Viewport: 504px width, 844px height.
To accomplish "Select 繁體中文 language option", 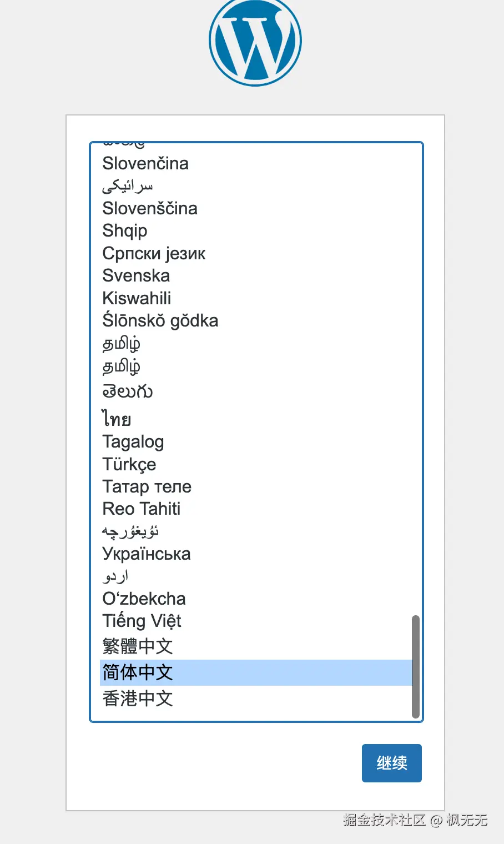I will (138, 646).
